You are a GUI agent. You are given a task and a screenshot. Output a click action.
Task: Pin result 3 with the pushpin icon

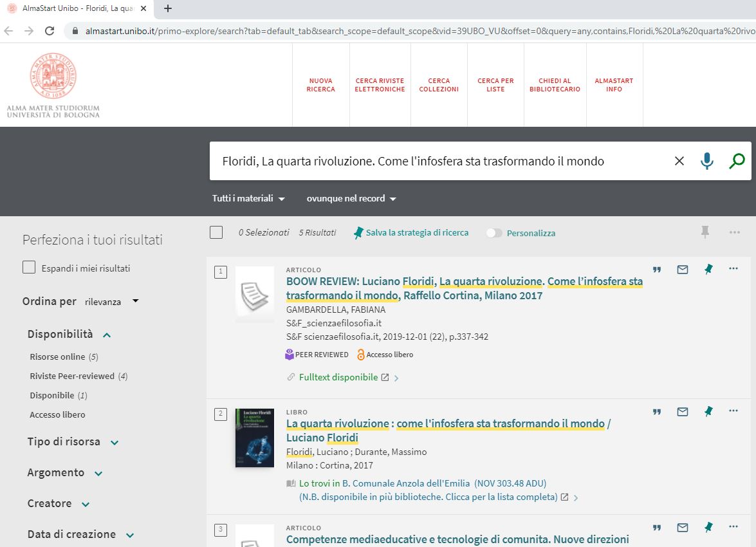(x=708, y=528)
